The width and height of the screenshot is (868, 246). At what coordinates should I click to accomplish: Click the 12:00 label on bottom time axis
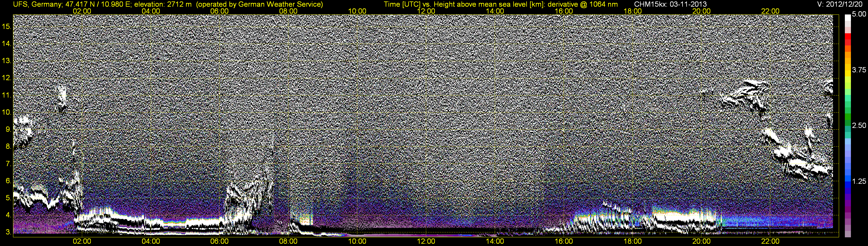click(x=426, y=241)
